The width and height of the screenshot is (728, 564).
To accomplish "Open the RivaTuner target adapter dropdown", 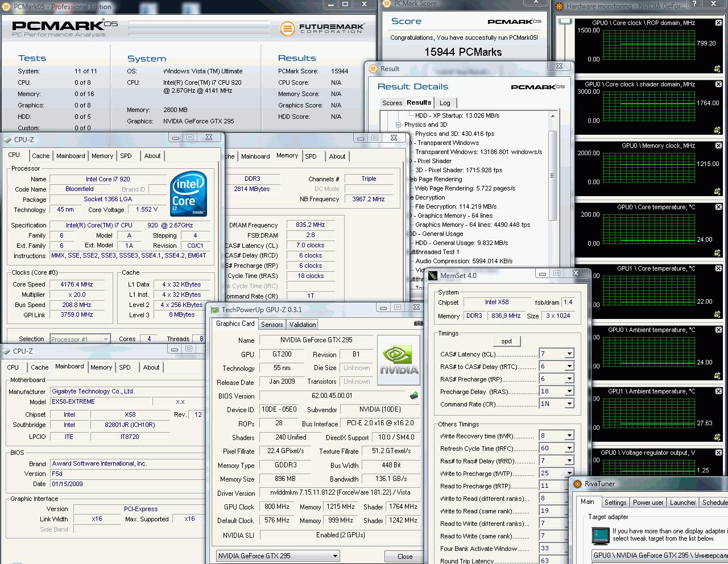I will point(660,555).
